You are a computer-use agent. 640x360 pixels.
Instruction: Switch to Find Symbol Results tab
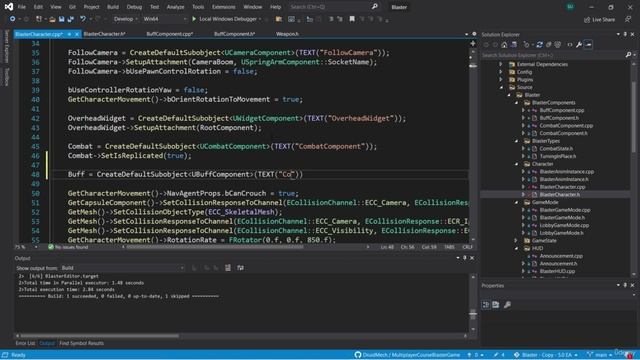coord(81,343)
